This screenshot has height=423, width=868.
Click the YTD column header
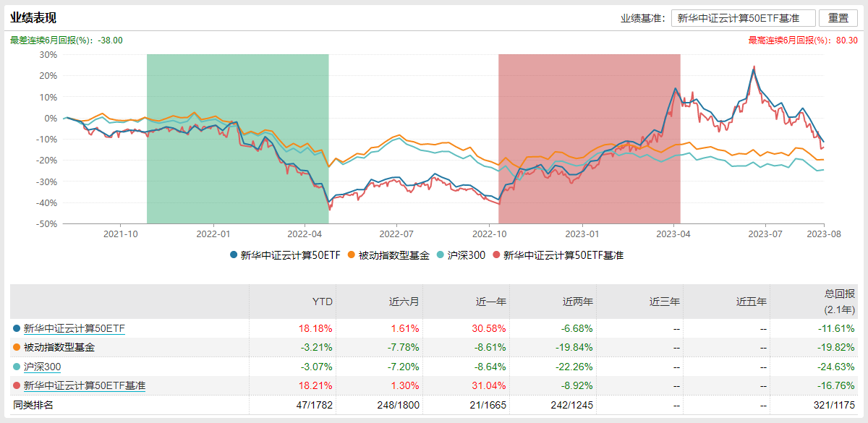323,302
